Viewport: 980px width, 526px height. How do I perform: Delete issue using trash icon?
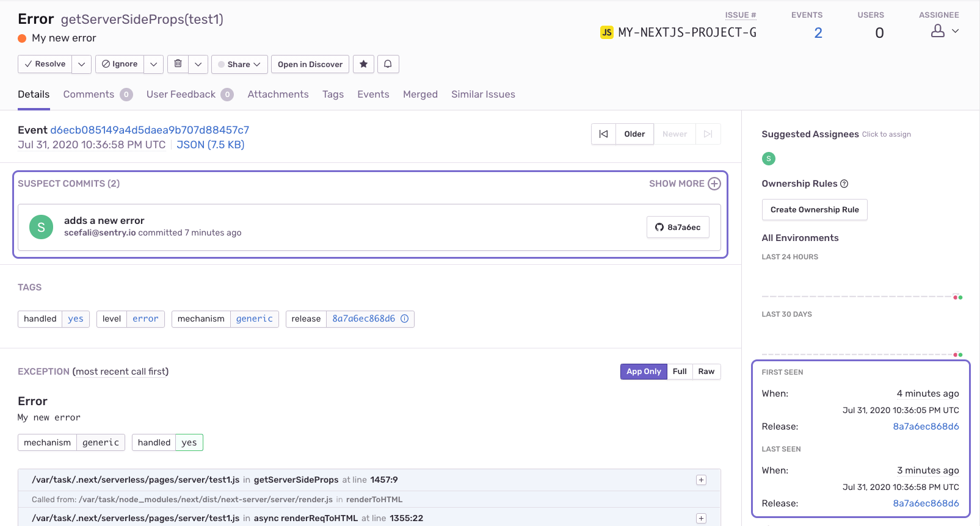(178, 64)
